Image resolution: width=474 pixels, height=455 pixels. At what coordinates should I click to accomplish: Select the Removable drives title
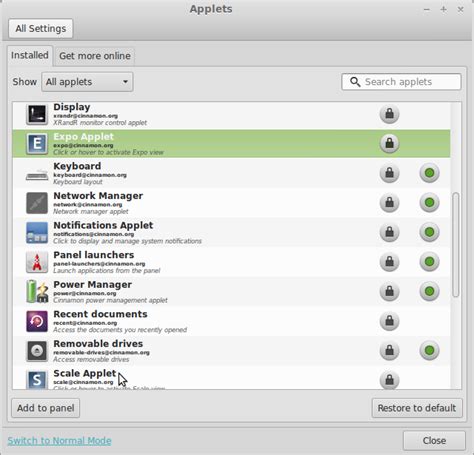(x=98, y=344)
